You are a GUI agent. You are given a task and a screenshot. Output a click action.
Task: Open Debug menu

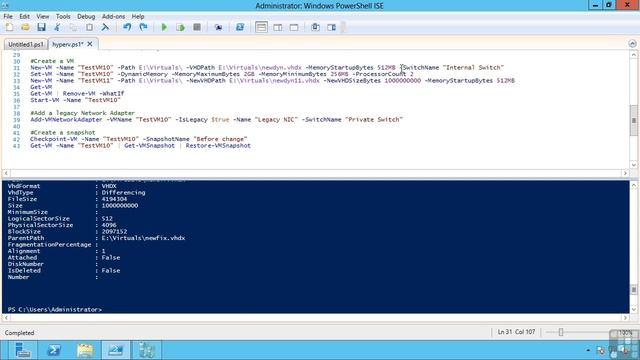(x=86, y=16)
